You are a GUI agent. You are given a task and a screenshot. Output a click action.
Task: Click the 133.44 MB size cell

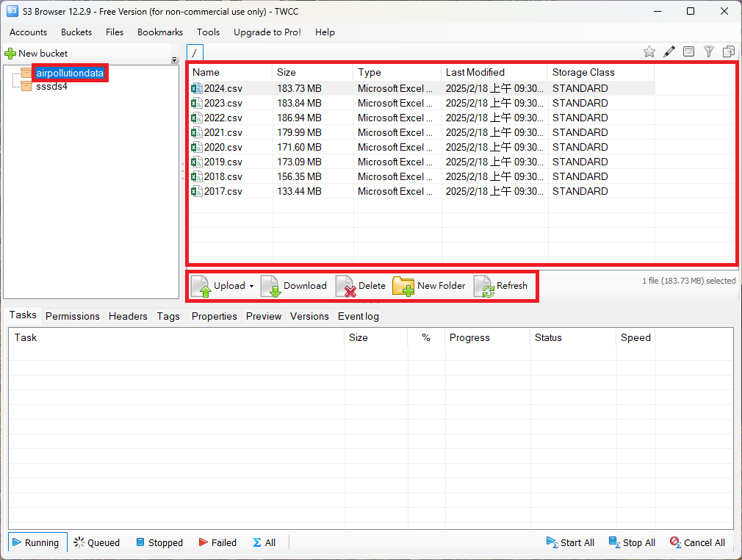click(x=299, y=191)
